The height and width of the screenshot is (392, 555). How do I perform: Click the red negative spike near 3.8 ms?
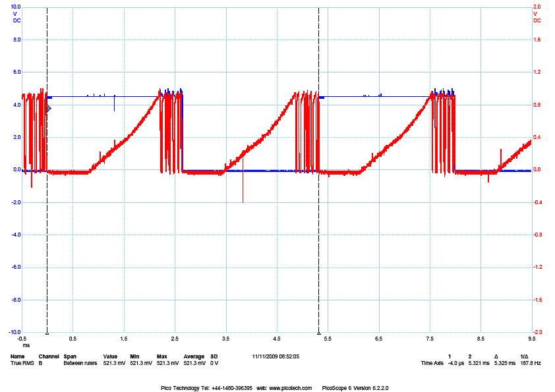pyautogui.click(x=243, y=191)
